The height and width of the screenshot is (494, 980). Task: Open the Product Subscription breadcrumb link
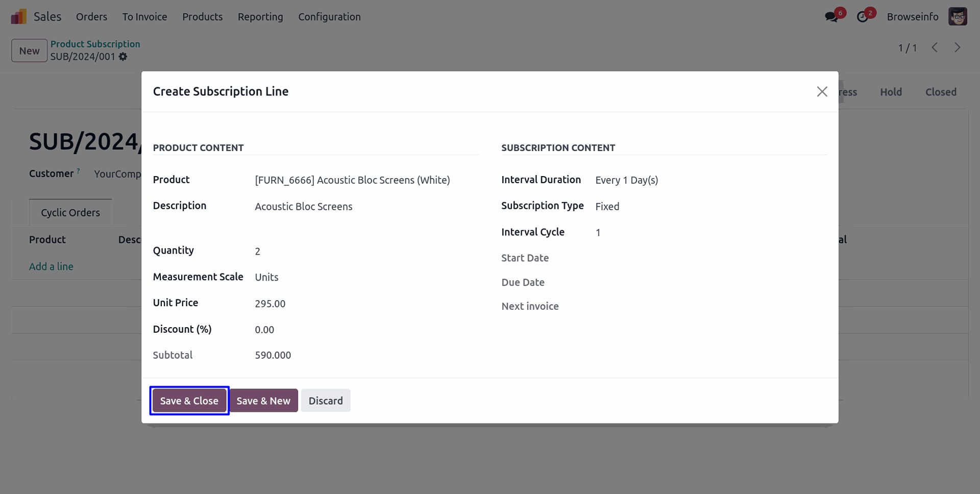click(95, 44)
